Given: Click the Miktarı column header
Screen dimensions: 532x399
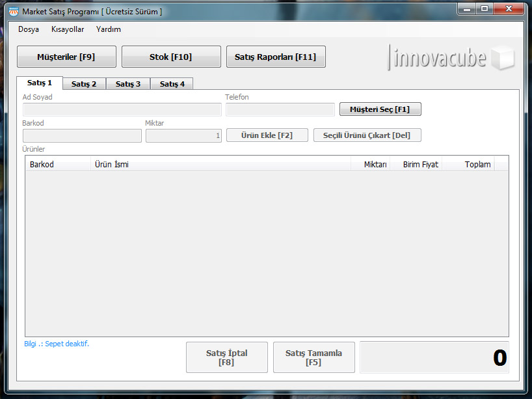Looking at the screenshot, I should pyautogui.click(x=371, y=165).
